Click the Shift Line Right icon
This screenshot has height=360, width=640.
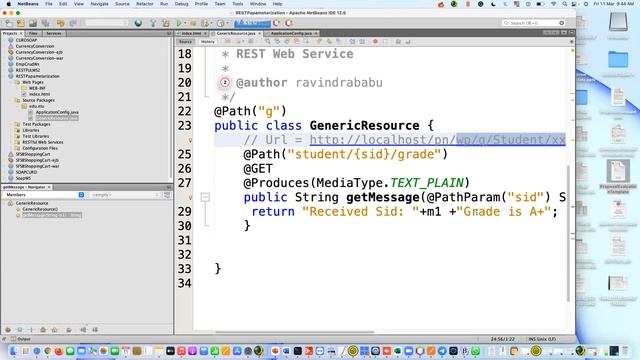click(362, 42)
